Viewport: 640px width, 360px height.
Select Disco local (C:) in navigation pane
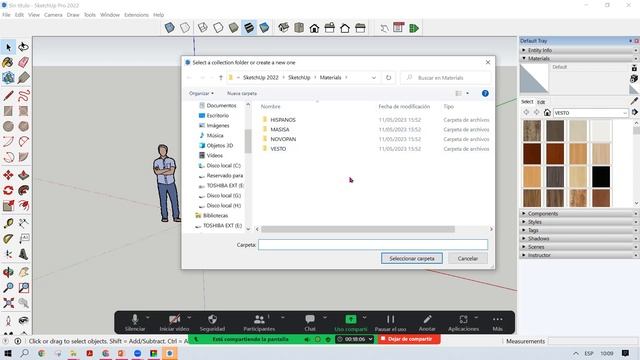point(223,166)
